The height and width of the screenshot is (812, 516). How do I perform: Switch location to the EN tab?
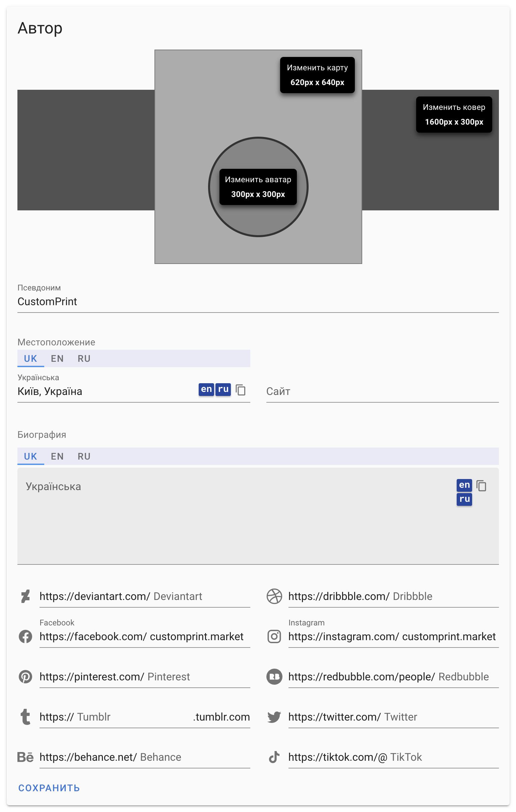pyautogui.click(x=57, y=358)
